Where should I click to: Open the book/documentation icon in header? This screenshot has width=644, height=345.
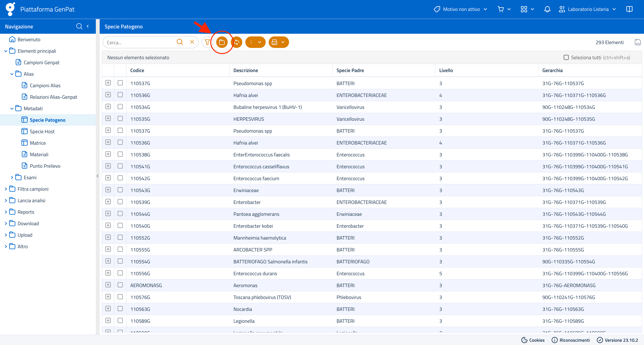click(x=629, y=9)
